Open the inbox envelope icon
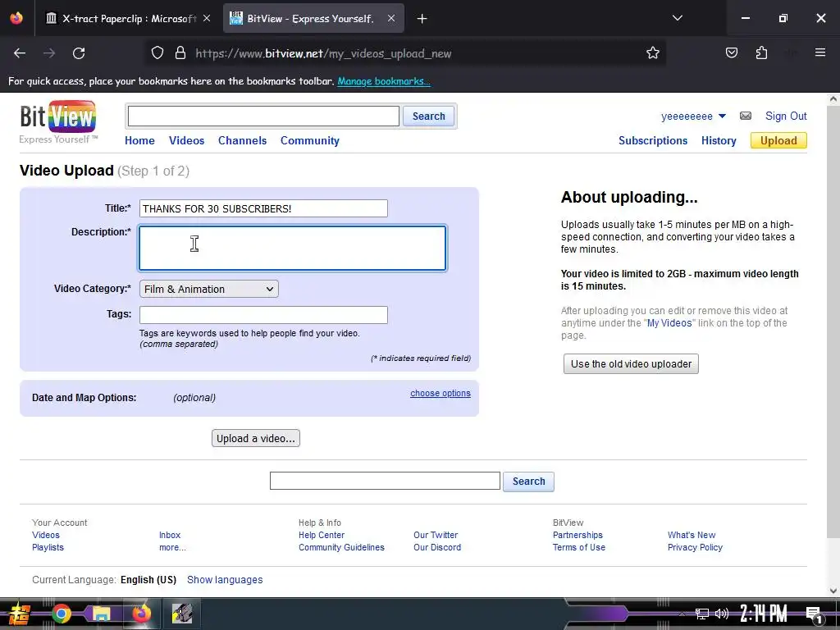This screenshot has height=630, width=840. coord(745,116)
